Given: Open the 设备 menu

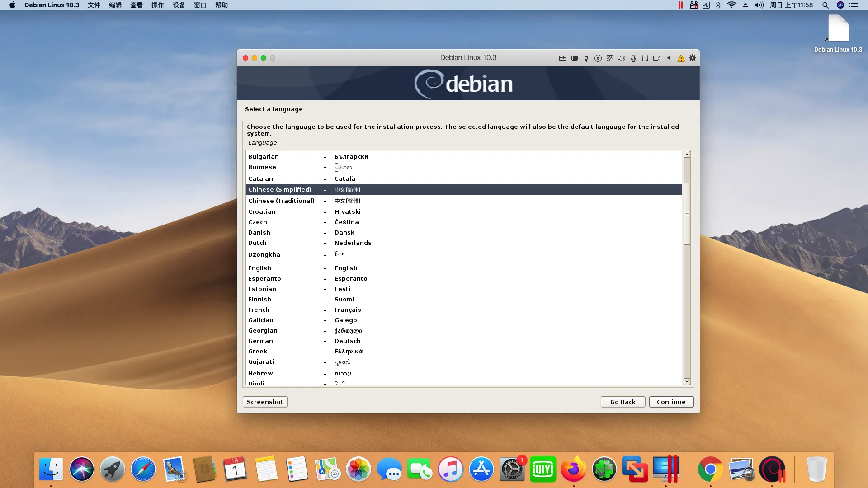Looking at the screenshot, I should click(179, 5).
